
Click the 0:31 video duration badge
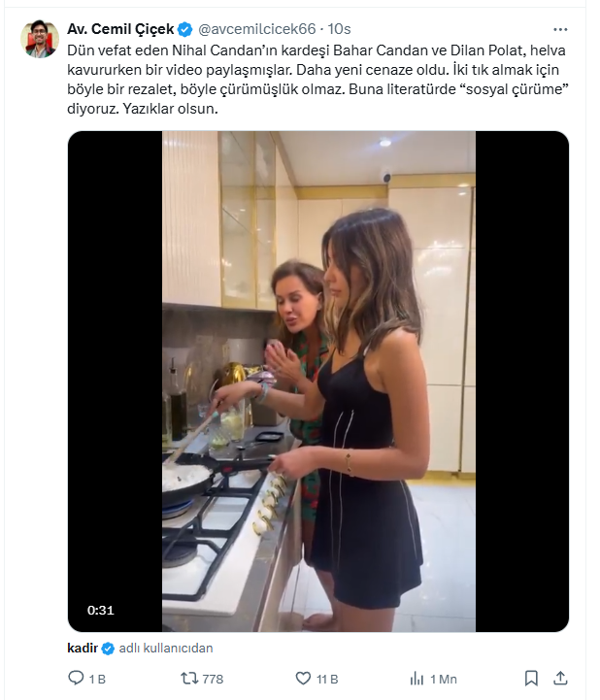[100, 611]
